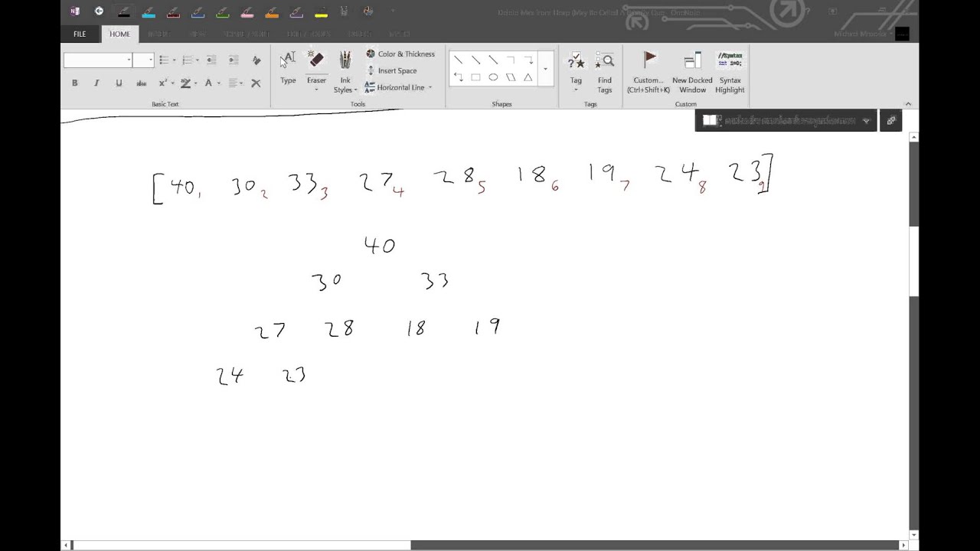The width and height of the screenshot is (980, 551).
Task: Open the Customize Quick Access Toolbar arrow
Action: point(393,11)
